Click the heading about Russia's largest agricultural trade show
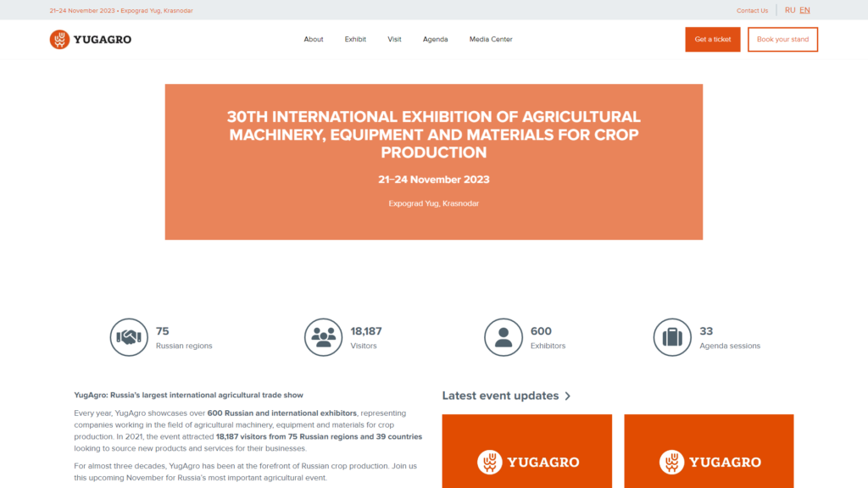 coord(189,395)
